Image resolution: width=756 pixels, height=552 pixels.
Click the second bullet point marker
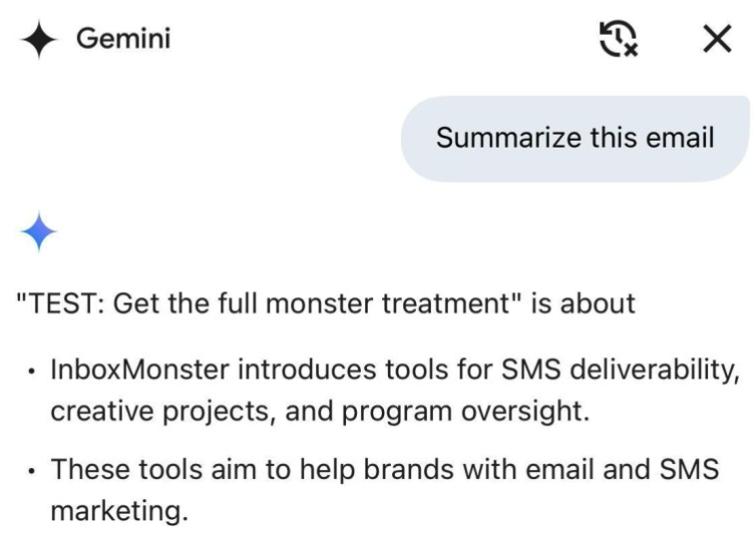click(x=33, y=470)
